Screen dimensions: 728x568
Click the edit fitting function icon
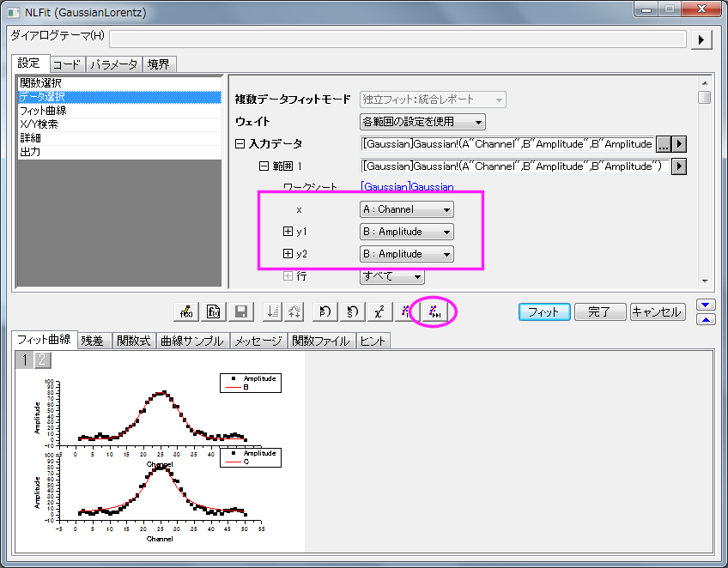pyautogui.click(x=186, y=311)
